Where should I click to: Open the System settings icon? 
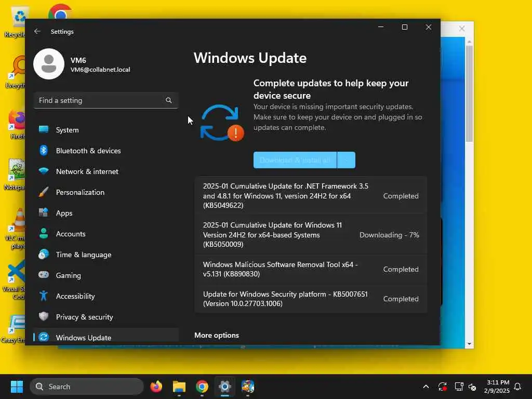point(44,129)
